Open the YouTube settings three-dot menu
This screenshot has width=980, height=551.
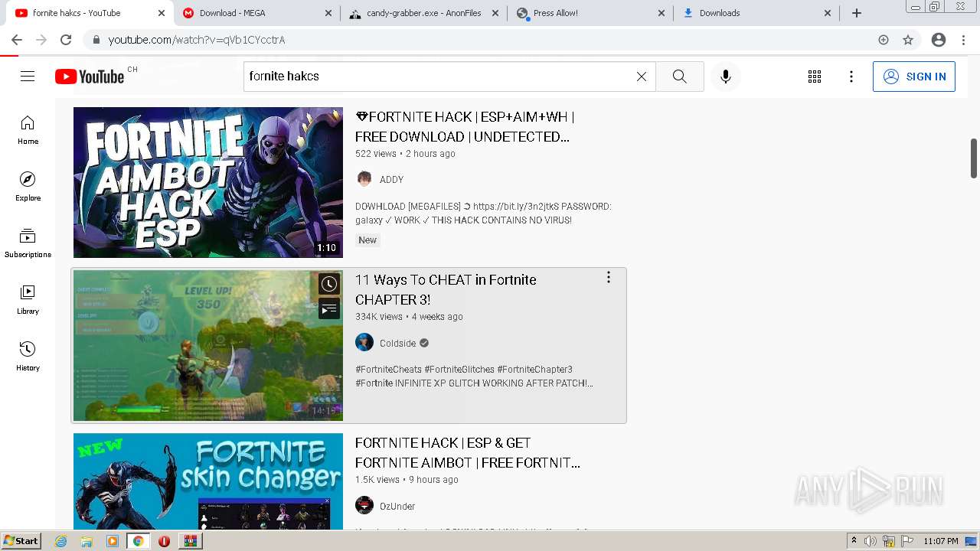pos(851,77)
